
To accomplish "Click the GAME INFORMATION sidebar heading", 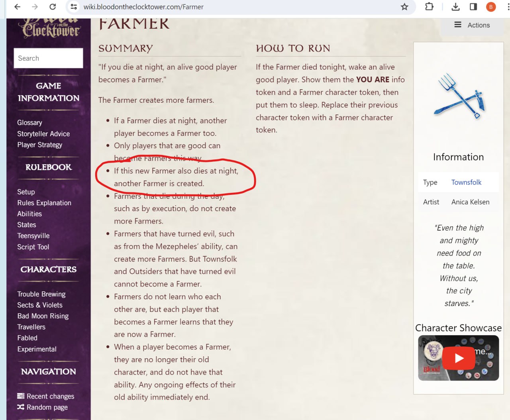I will 49,92.
